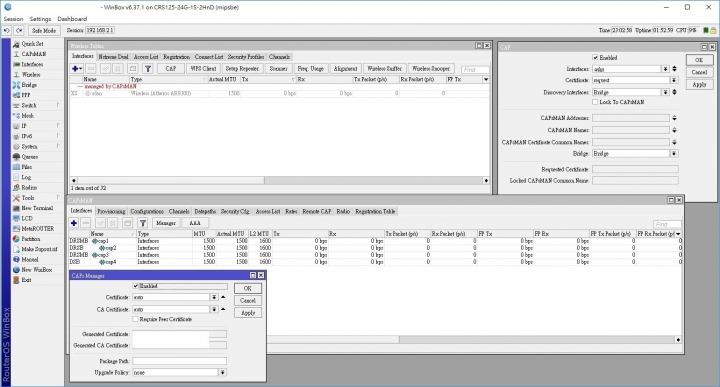This screenshot has height=387, width=720.
Task: Click Exit in sidebar
Action: (26, 280)
